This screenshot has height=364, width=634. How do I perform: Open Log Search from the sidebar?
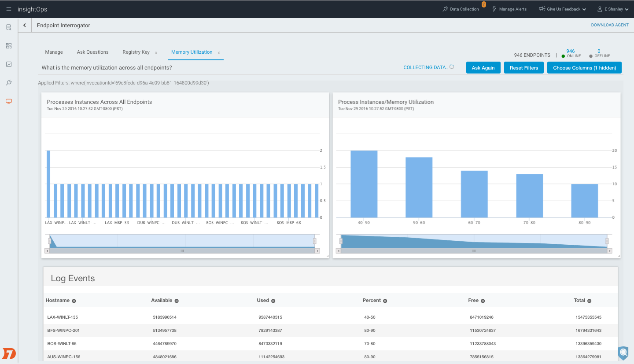click(x=9, y=27)
